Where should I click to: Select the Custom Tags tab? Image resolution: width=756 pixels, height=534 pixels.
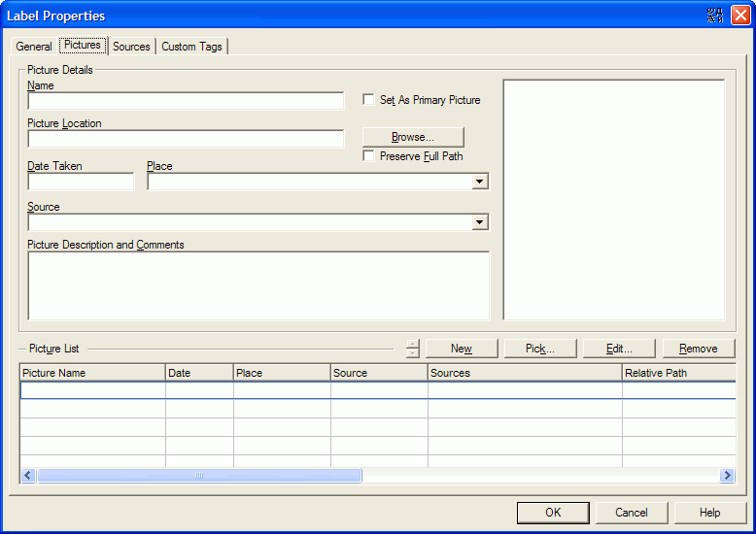click(191, 47)
